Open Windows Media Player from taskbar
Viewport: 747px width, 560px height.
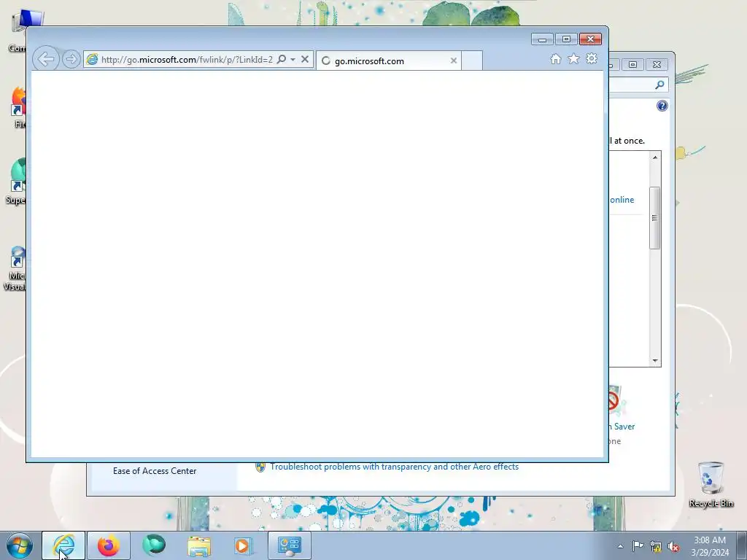(x=244, y=545)
